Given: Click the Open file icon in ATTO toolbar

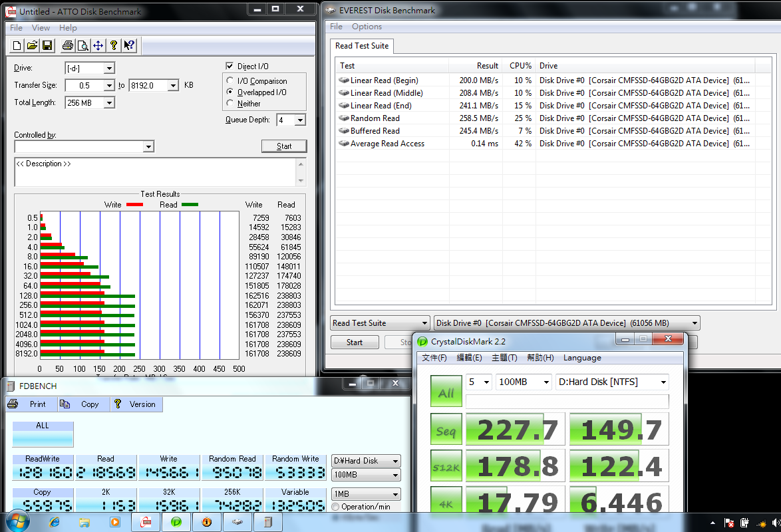Looking at the screenshot, I should (32, 46).
